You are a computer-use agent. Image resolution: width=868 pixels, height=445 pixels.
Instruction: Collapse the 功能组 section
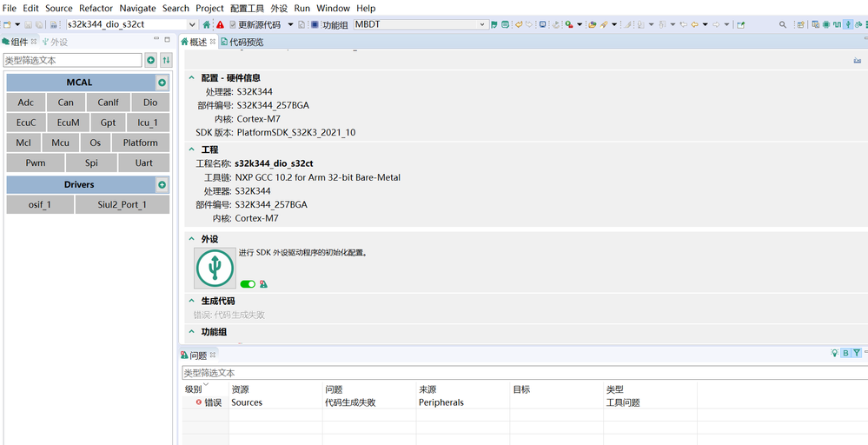pos(191,332)
